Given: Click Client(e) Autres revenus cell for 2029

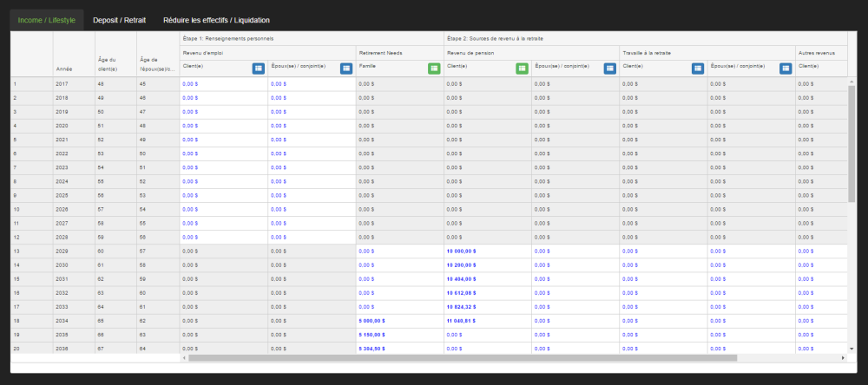Looking at the screenshot, I should pos(821,251).
